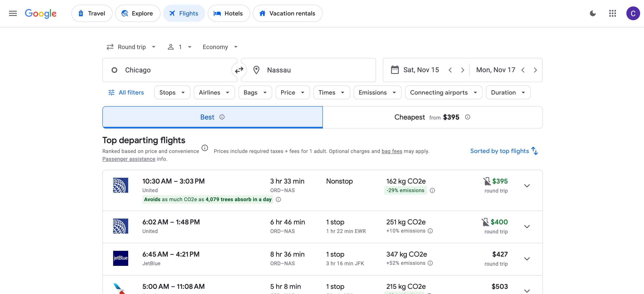Show info on top departing flights ranking

pos(205,148)
